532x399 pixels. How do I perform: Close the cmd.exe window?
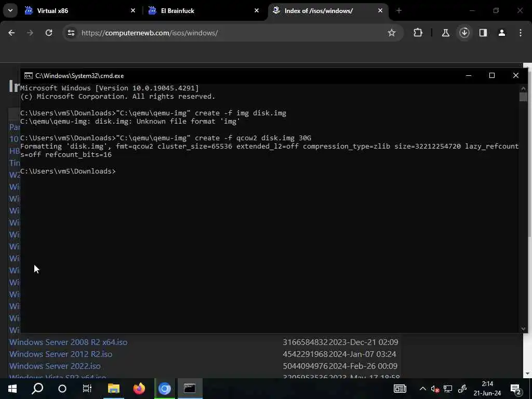516,75
